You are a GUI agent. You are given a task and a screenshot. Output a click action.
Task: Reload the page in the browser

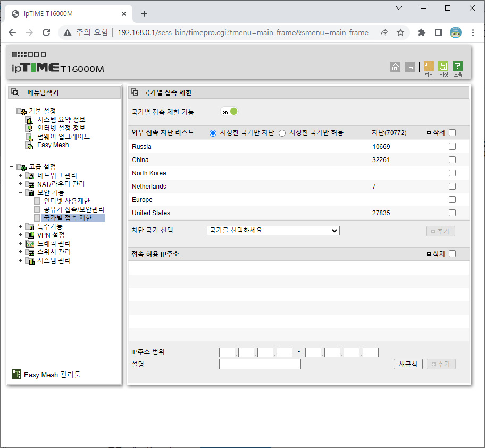[46, 32]
